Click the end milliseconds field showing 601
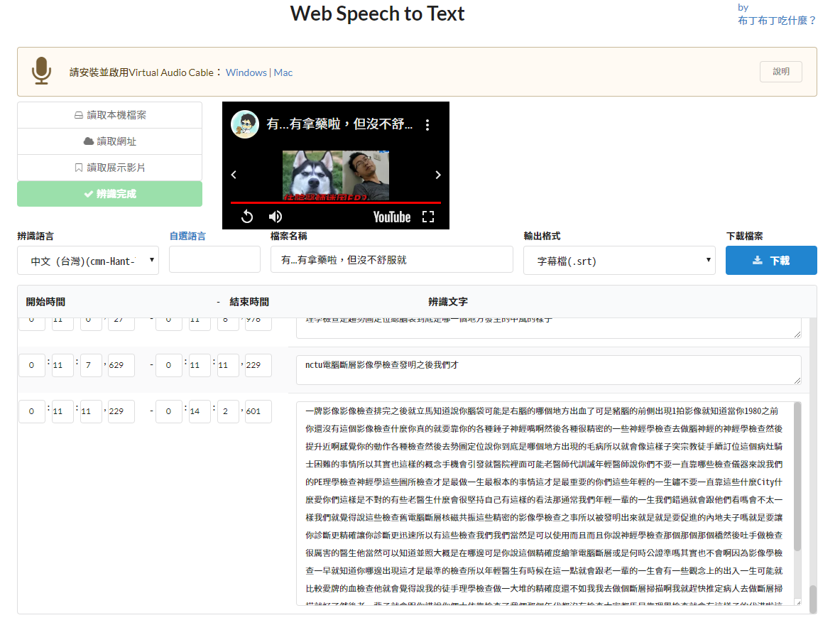Screen dimensions: 840x630 tap(258, 411)
